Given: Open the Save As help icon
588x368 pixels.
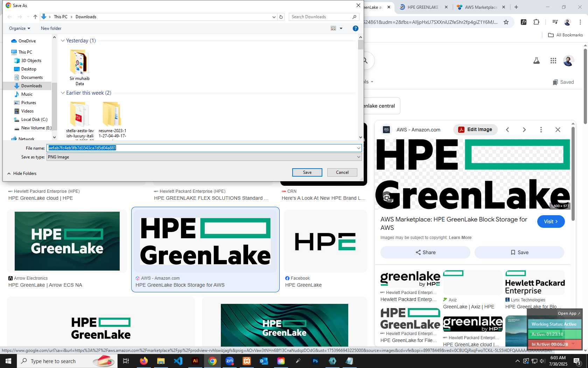Looking at the screenshot, I should [x=356, y=28].
